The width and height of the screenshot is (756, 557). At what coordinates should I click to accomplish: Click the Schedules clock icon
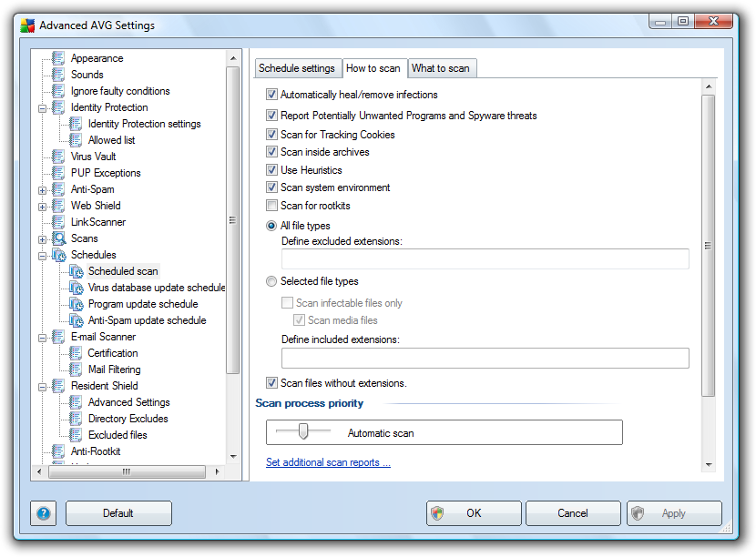tap(59, 255)
